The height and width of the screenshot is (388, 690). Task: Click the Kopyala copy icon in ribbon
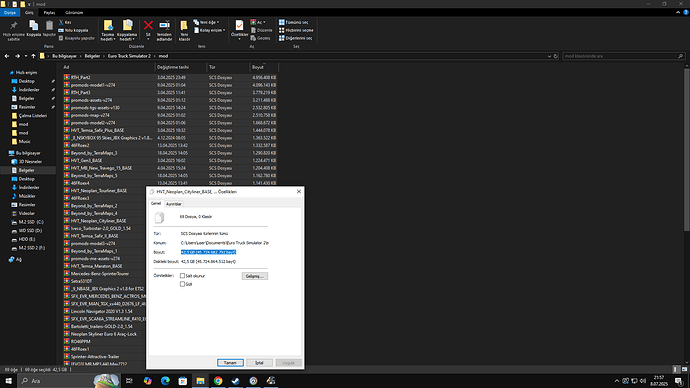(x=33, y=26)
